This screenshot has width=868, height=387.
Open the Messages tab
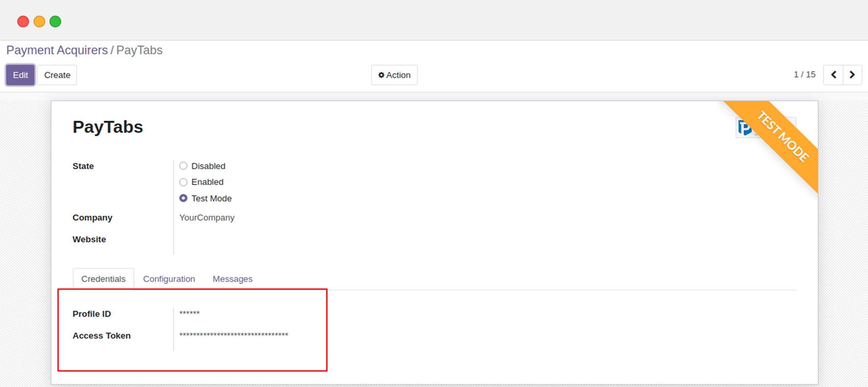(232, 279)
